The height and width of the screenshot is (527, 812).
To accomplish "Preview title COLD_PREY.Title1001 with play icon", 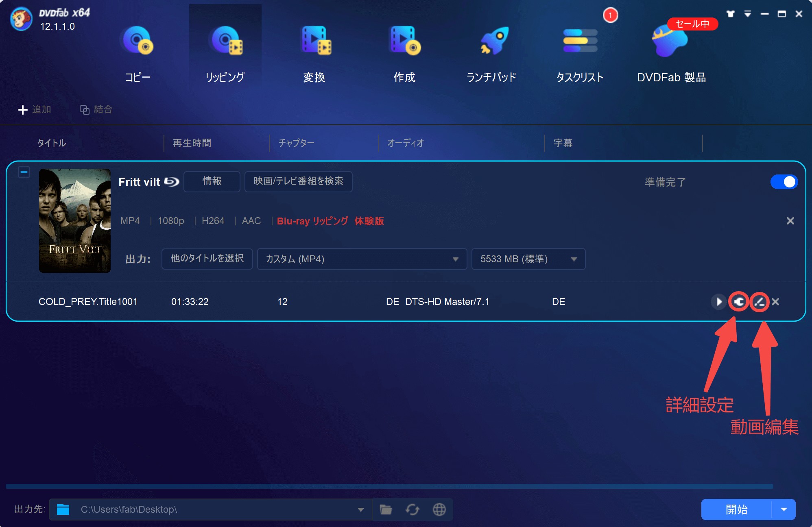I will [x=719, y=302].
